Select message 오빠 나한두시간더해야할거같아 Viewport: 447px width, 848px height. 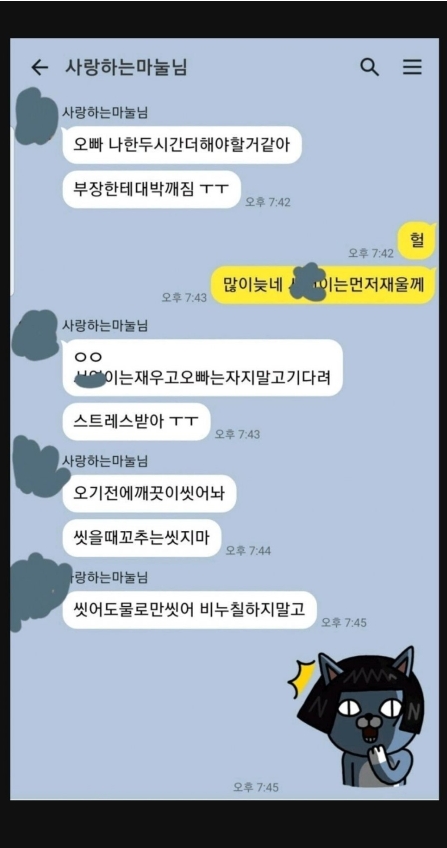[182, 145]
